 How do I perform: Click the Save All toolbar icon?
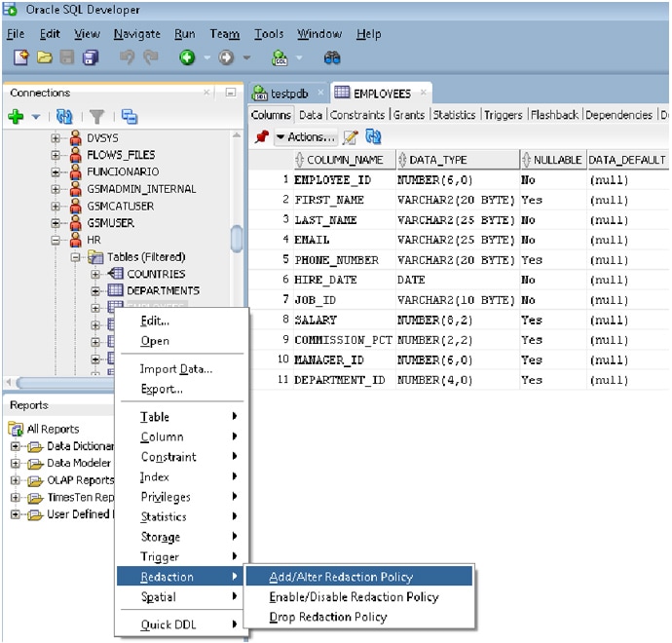(91, 58)
